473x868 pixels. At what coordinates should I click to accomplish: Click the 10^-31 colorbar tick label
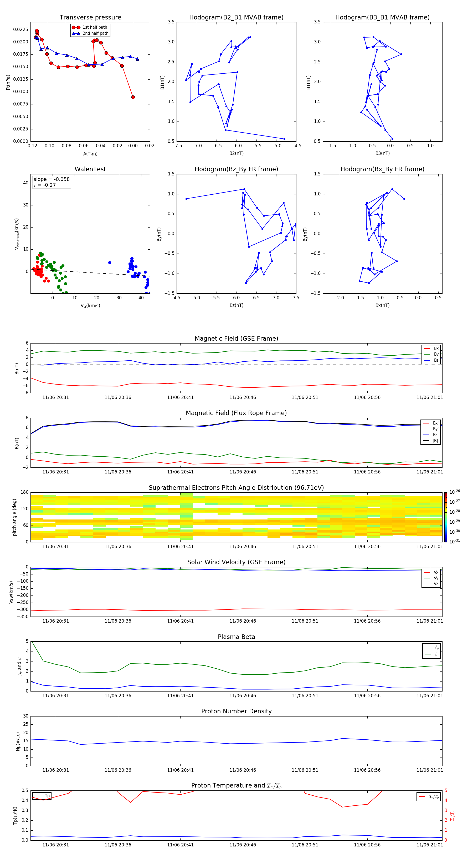click(455, 542)
